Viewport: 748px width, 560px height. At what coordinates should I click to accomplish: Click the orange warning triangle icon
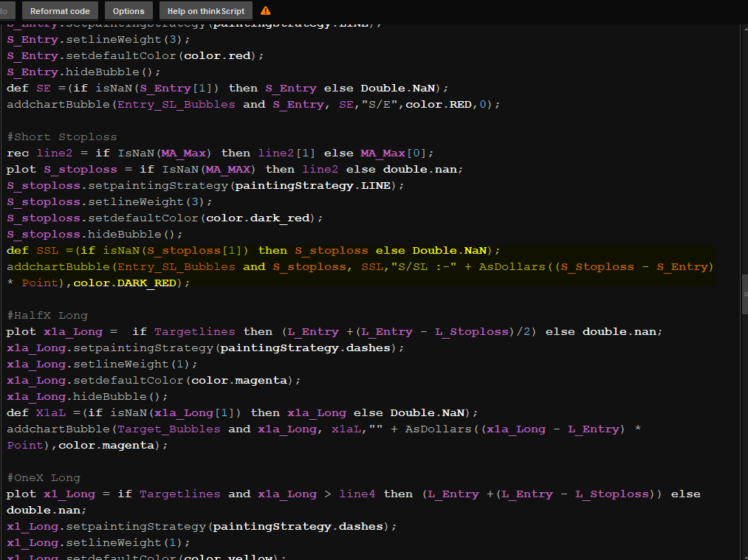pos(266,11)
